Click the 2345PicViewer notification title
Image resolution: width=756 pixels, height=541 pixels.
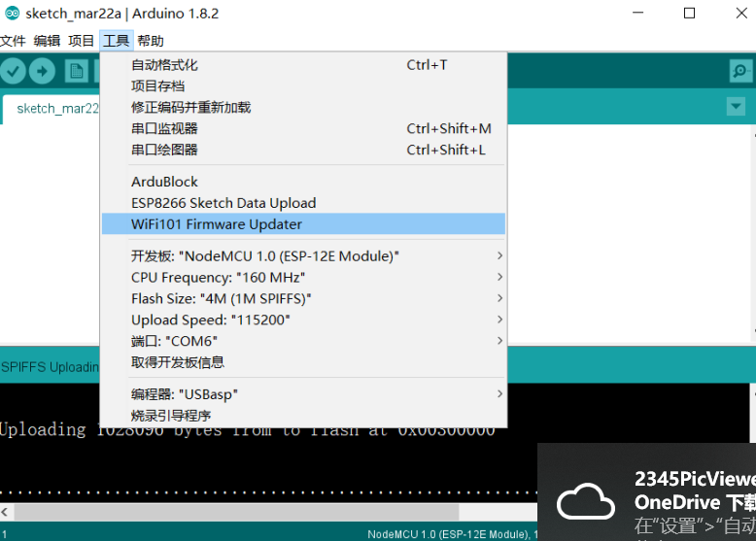(x=695, y=479)
